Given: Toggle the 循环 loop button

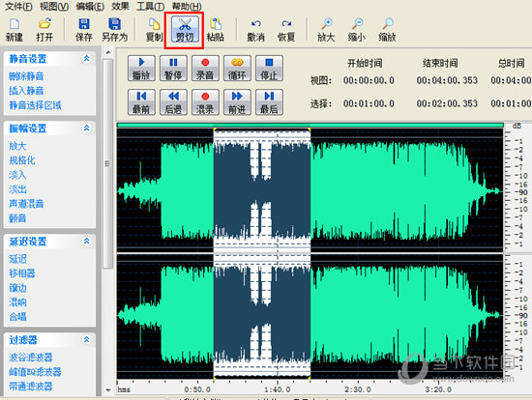Looking at the screenshot, I should click(237, 69).
